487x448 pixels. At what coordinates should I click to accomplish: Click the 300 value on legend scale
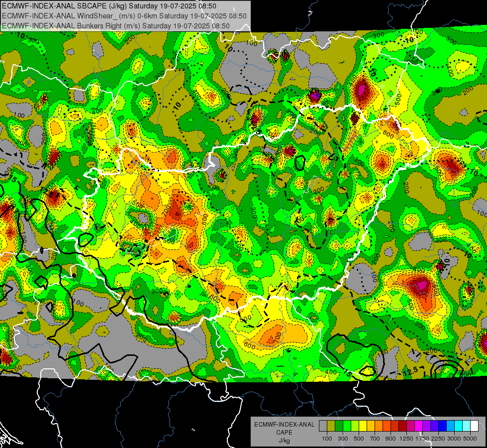(343, 439)
